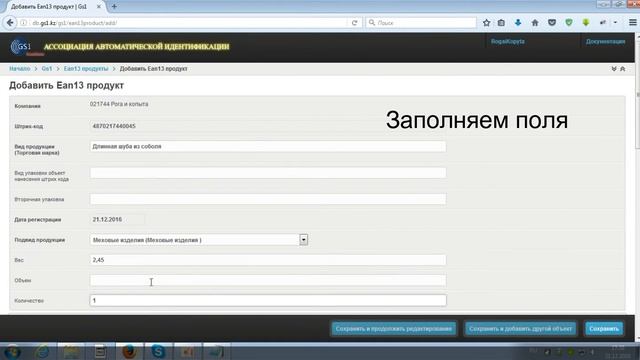The image size is (640, 360).
Task: Click the Сохранить button
Action: pyautogui.click(x=604, y=329)
